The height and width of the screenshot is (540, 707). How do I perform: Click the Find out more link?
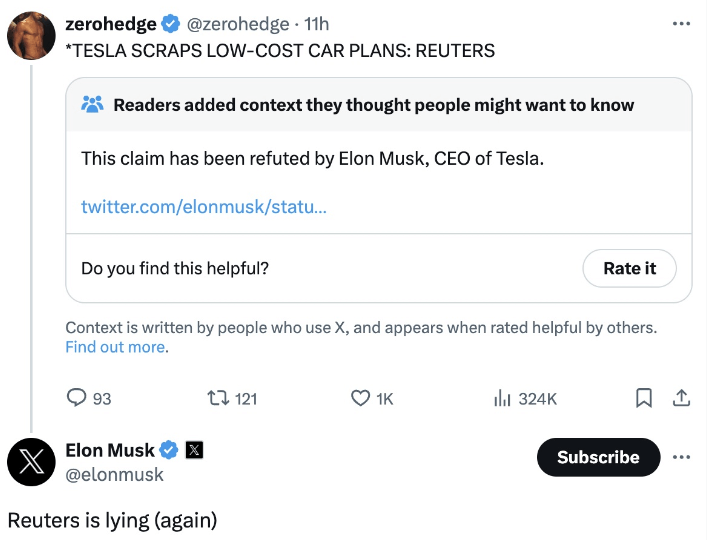point(115,347)
